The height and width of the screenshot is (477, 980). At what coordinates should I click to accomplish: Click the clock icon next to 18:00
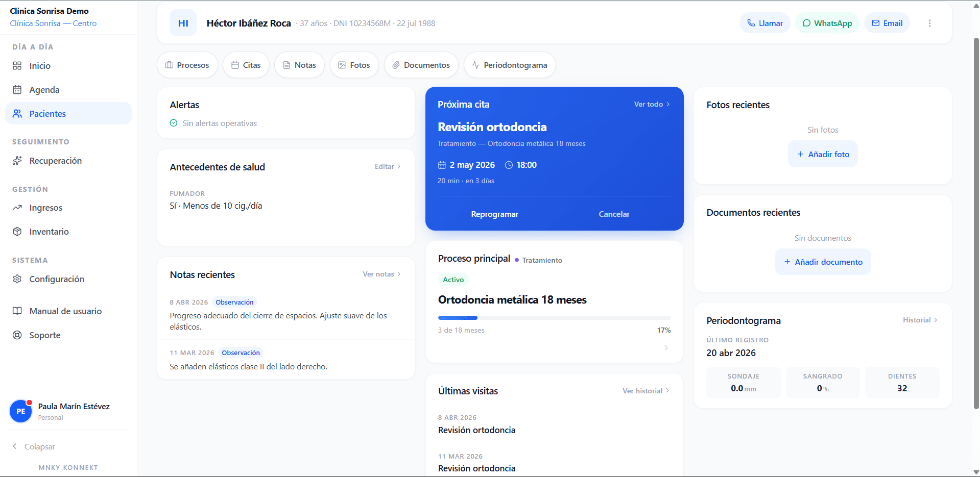pyautogui.click(x=509, y=165)
